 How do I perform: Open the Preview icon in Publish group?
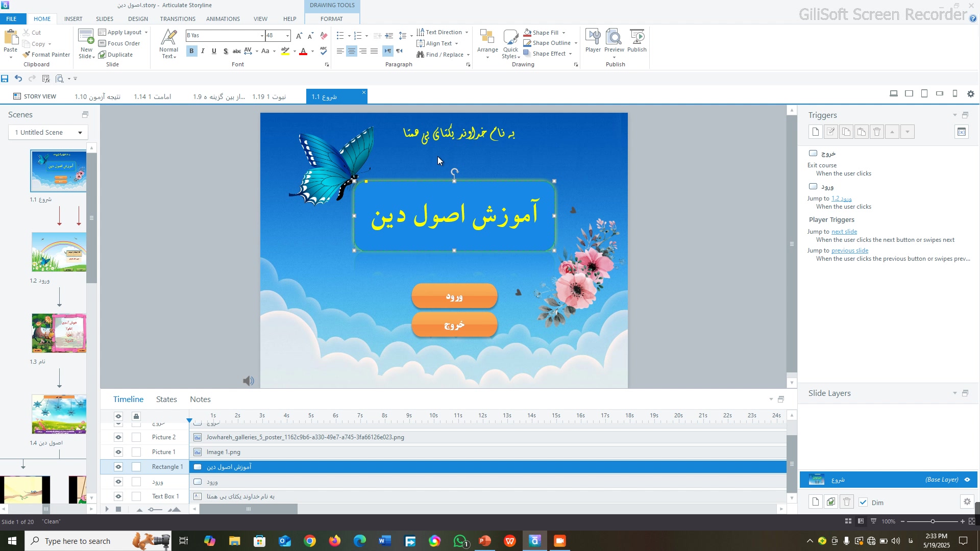pyautogui.click(x=614, y=40)
